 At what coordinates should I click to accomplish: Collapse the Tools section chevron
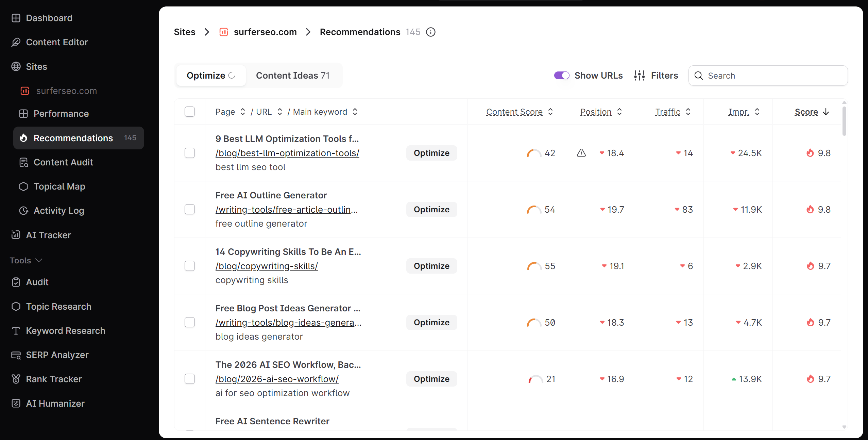[x=39, y=260]
